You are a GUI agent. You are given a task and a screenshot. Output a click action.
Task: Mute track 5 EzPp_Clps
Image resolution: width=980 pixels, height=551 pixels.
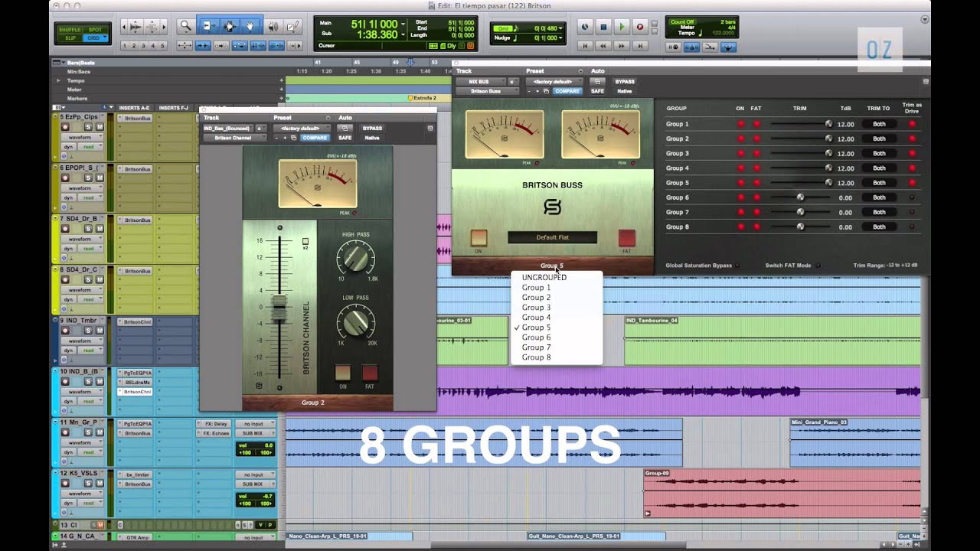click(100, 127)
